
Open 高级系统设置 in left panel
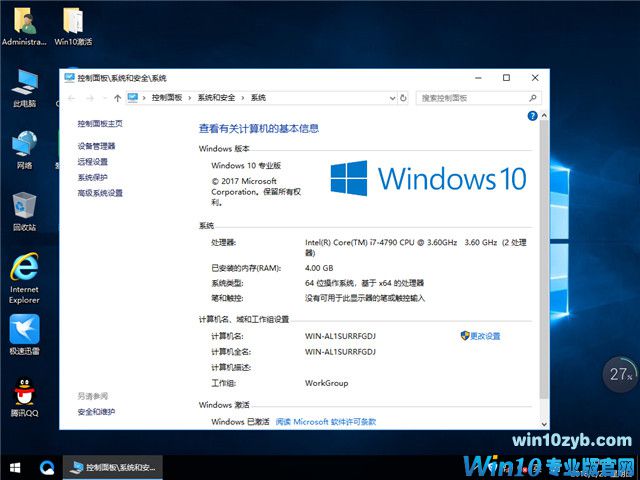click(x=100, y=193)
